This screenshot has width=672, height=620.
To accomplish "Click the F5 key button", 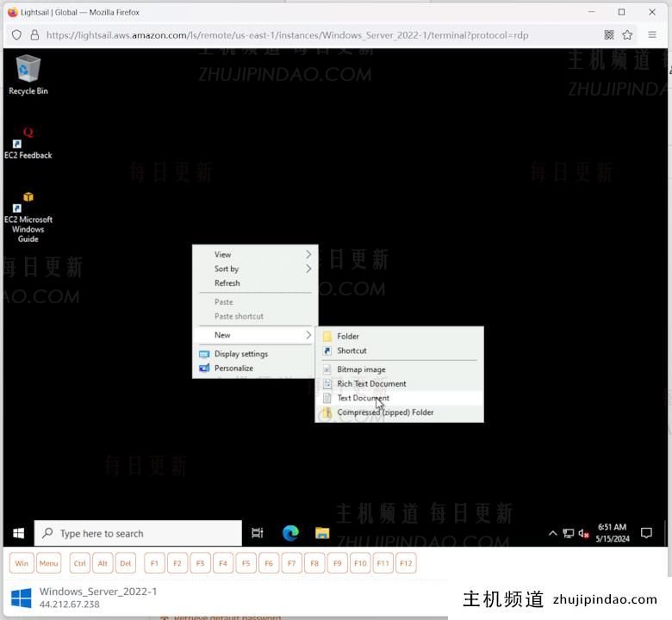I will click(246, 563).
